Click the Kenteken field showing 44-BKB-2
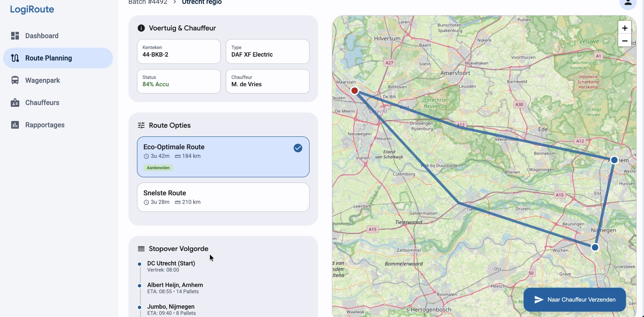The width and height of the screenshot is (644, 317). pyautogui.click(x=179, y=51)
